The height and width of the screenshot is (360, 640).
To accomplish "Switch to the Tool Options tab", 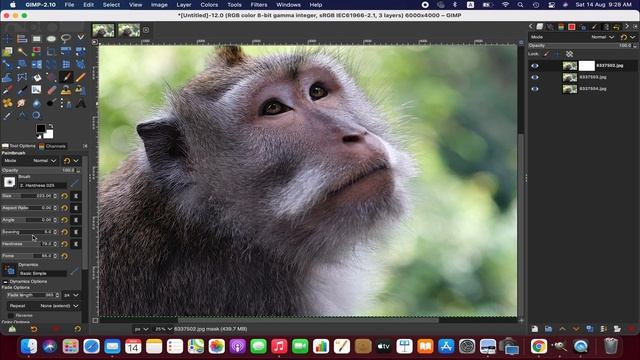I will [19, 146].
